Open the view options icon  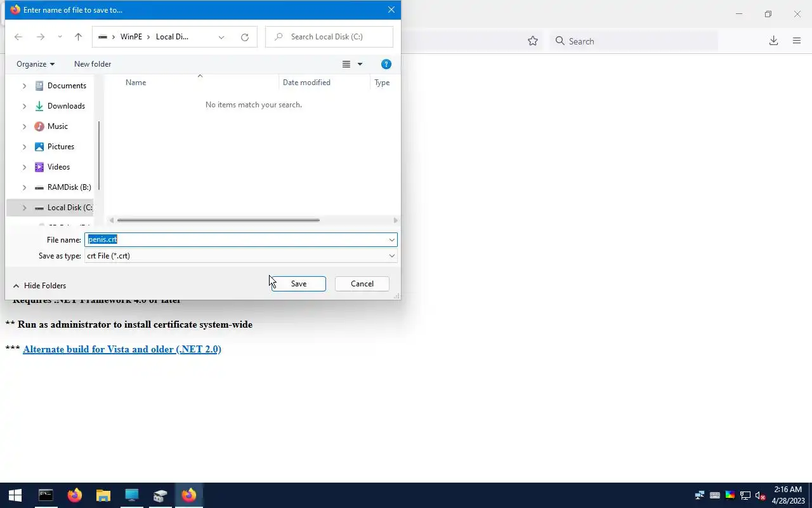(346, 64)
